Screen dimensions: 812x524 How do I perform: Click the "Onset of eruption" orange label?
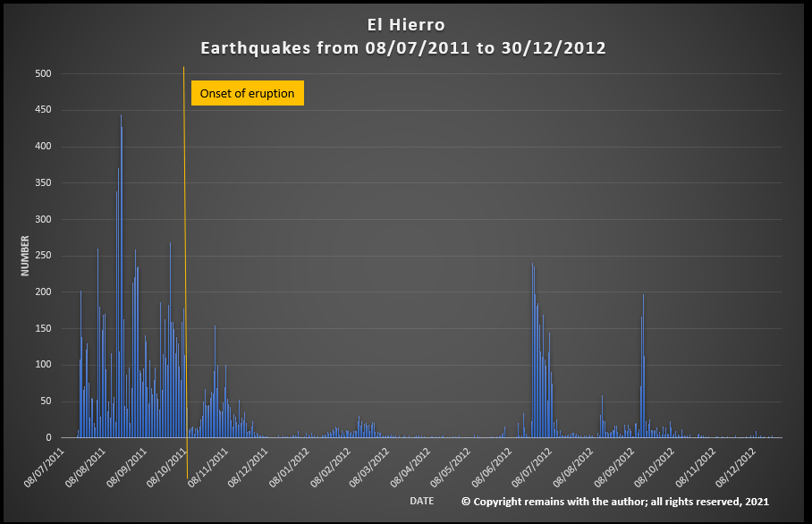coord(248,94)
